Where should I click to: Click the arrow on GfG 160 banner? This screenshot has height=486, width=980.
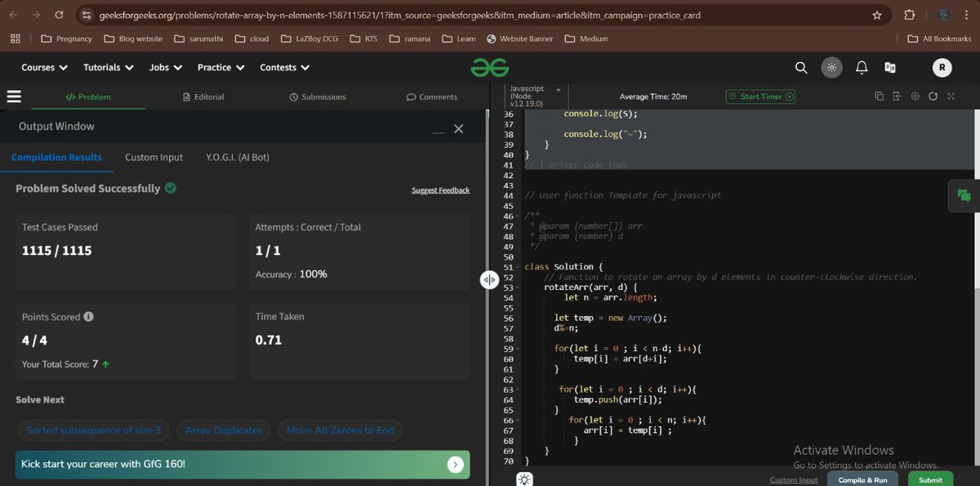(456, 465)
